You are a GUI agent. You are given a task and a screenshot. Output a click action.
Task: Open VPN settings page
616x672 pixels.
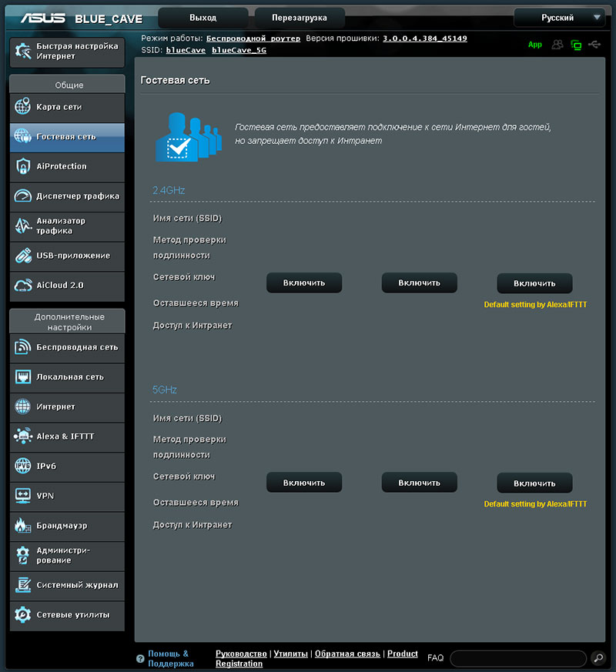(x=67, y=496)
